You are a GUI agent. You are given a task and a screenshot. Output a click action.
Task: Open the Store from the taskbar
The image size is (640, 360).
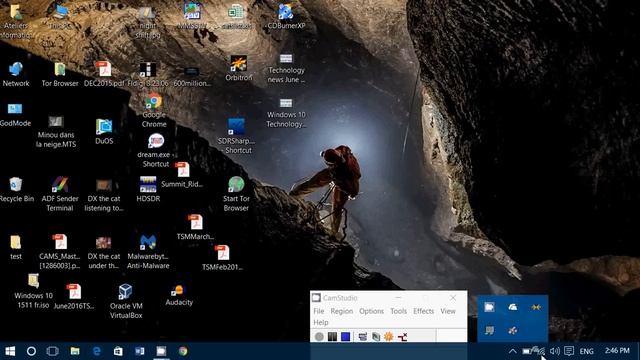click(118, 351)
